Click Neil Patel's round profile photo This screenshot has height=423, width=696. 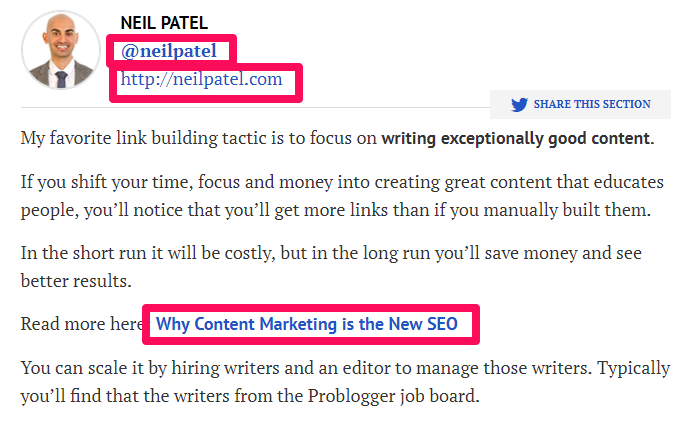(x=61, y=50)
